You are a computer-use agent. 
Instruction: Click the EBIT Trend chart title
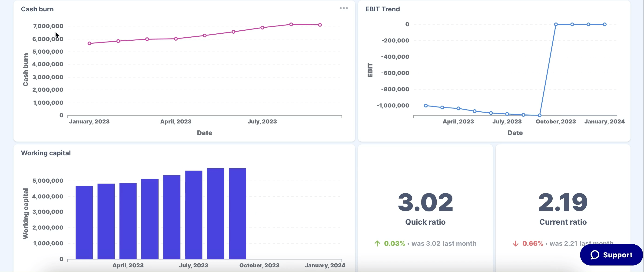[x=382, y=9]
